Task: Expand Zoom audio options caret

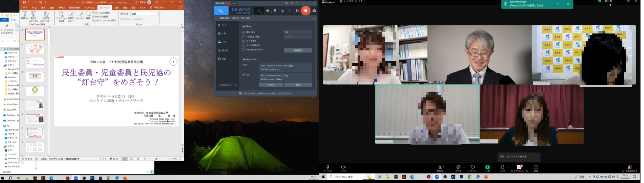Action: (x=333, y=167)
